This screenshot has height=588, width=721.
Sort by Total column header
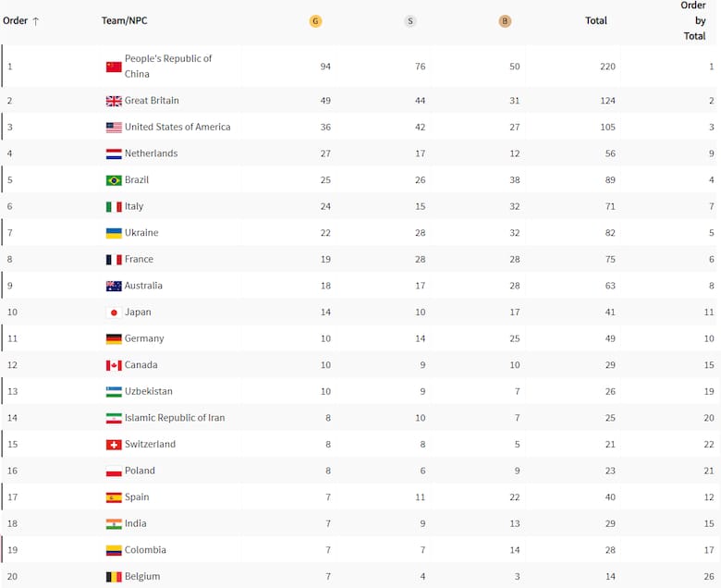pos(596,20)
